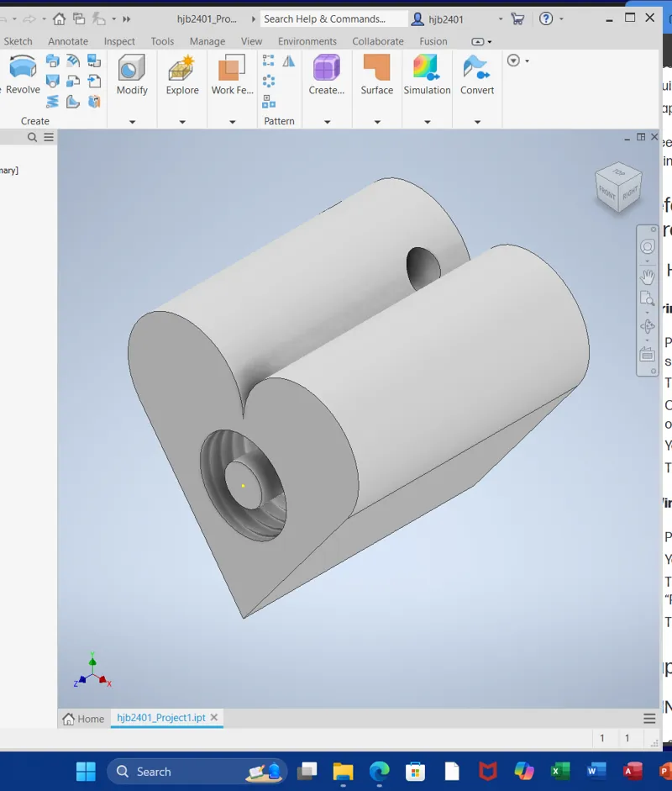Expand quick access toolbar overflow arrows
Viewport: 672px width, 791px height.
coord(126,19)
